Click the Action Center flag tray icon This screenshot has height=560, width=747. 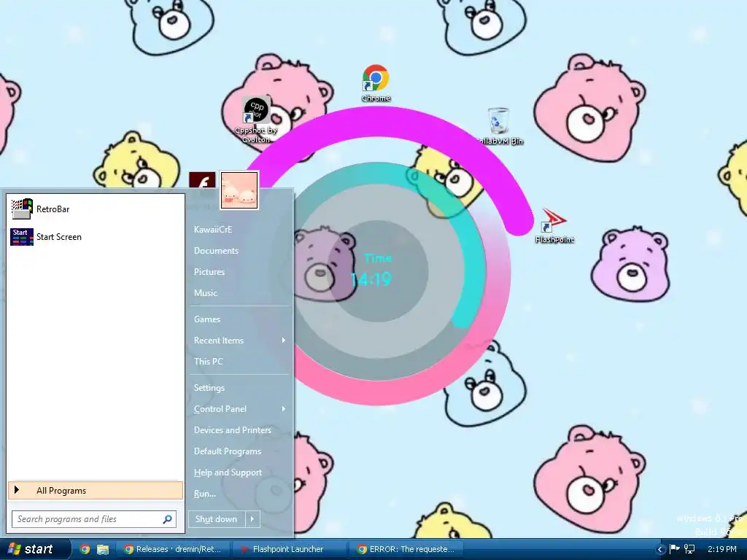[x=675, y=549]
